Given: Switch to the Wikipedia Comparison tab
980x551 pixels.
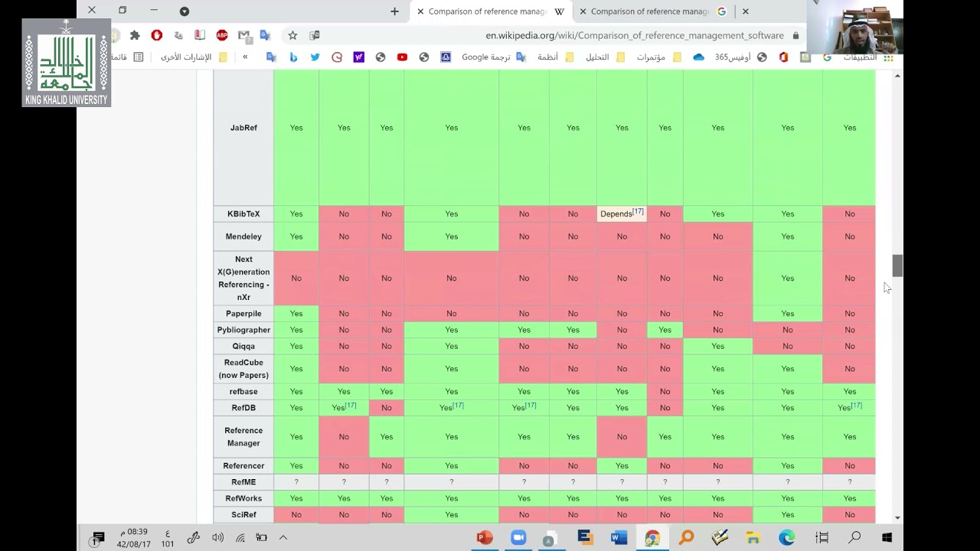Looking at the screenshot, I should click(490, 11).
